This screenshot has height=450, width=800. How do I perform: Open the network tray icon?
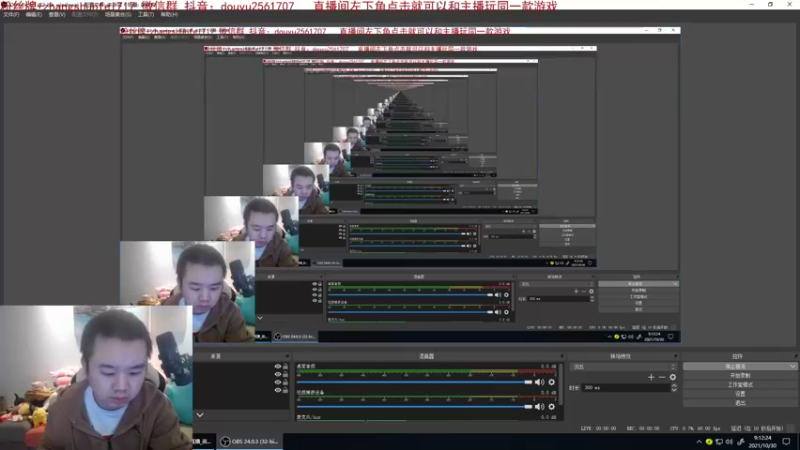tap(719, 442)
